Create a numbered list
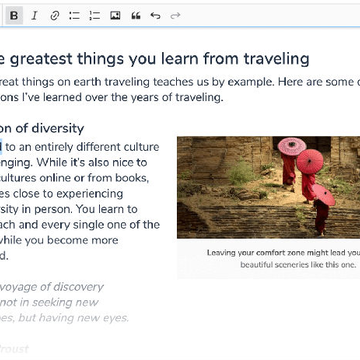Viewport: 360px width, 360px height. pyautogui.click(x=95, y=16)
